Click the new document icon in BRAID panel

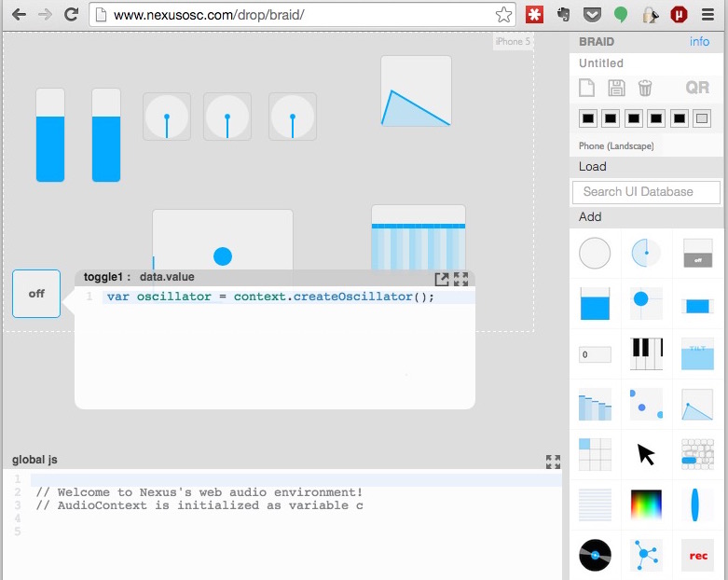point(587,88)
